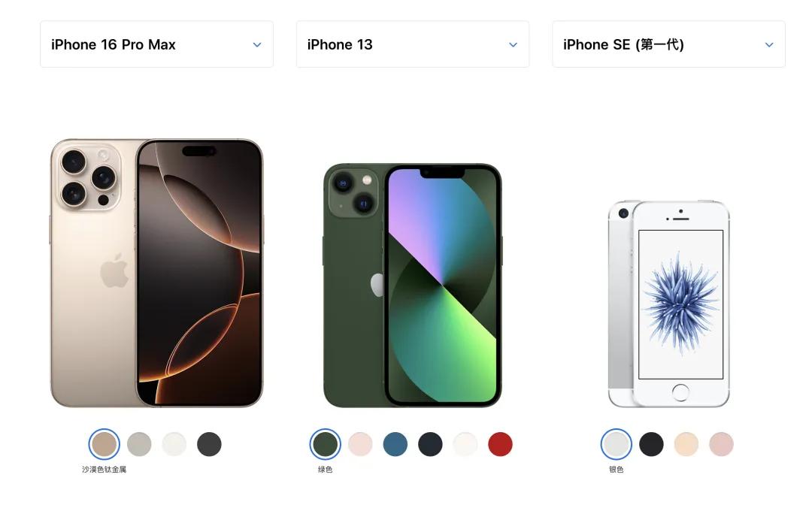
Task: Open the iPhone 13 model dropdown
Action: pos(413,44)
